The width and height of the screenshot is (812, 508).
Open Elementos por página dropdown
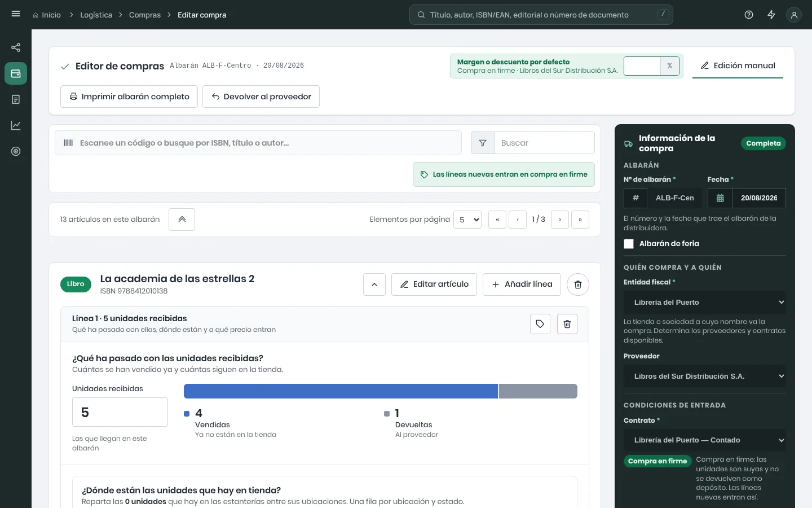467,220
